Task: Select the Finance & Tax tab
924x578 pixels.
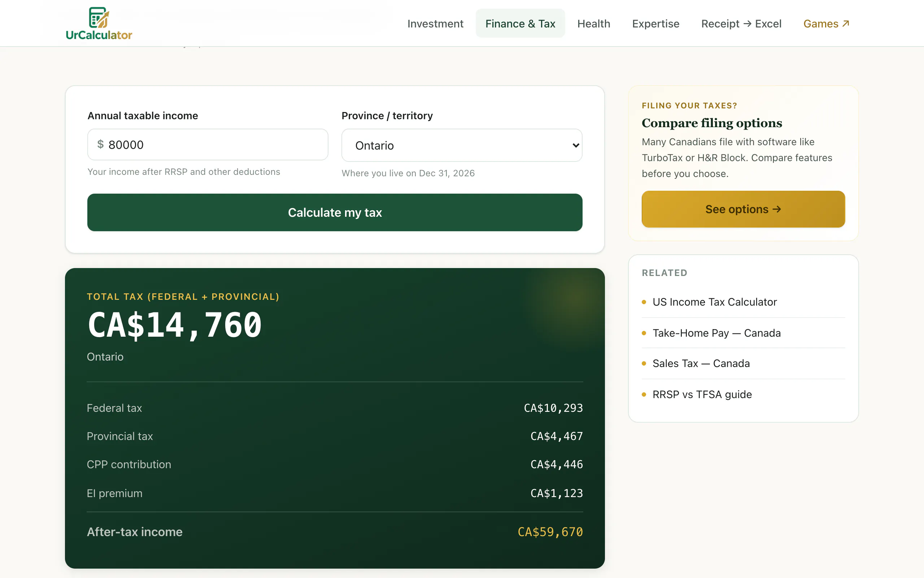Action: pyautogui.click(x=520, y=23)
